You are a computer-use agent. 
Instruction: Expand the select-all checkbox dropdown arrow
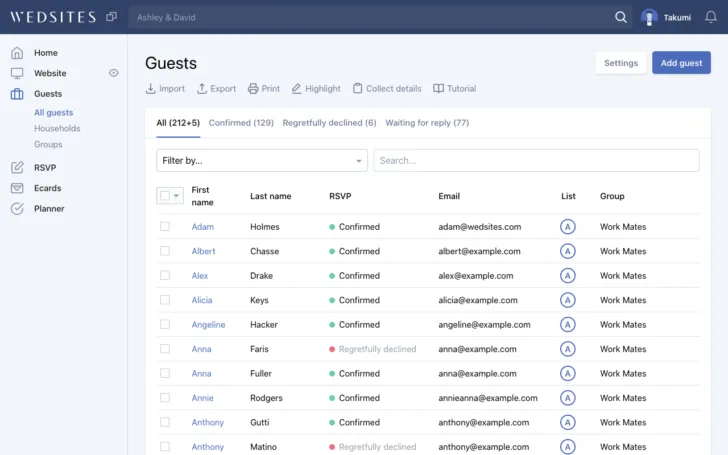pyautogui.click(x=178, y=197)
